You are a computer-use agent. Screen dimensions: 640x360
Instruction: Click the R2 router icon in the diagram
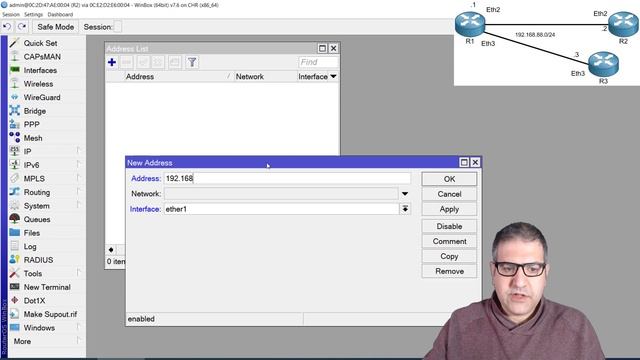pos(623,24)
